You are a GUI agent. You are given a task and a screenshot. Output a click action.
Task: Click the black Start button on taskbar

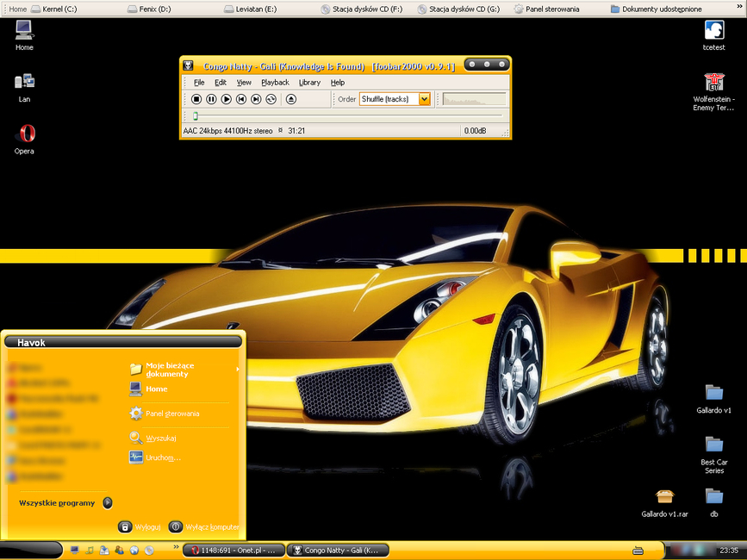pyautogui.click(x=31, y=550)
